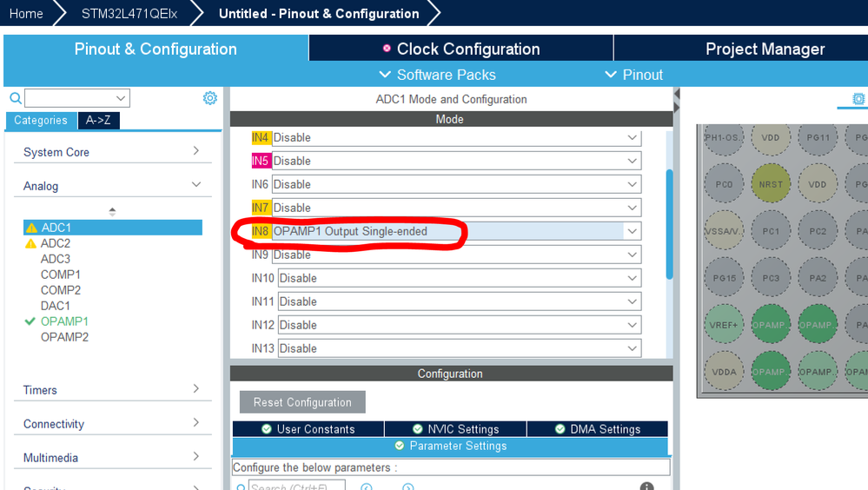Click the info icon in parameter settings
This screenshot has width=868, height=490.
646,487
